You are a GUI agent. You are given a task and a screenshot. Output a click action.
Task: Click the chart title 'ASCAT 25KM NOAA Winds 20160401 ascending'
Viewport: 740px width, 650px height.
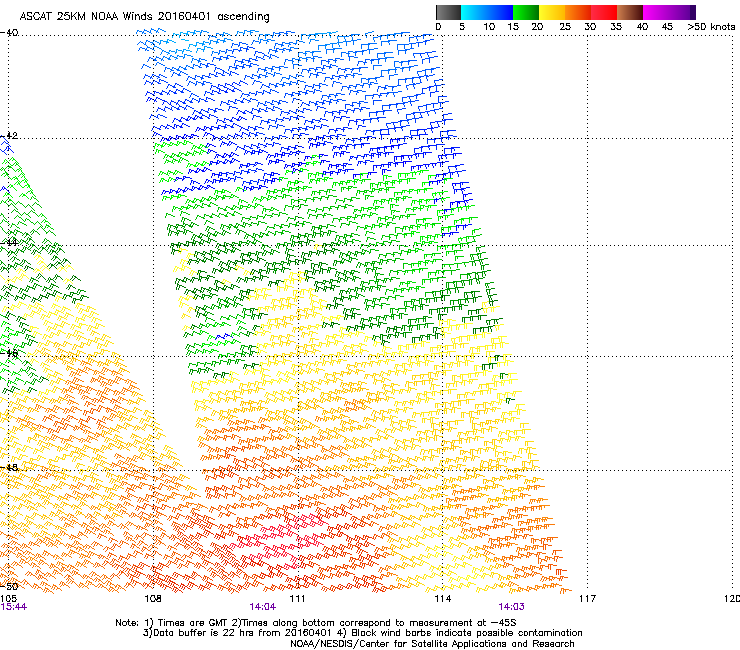144,17
